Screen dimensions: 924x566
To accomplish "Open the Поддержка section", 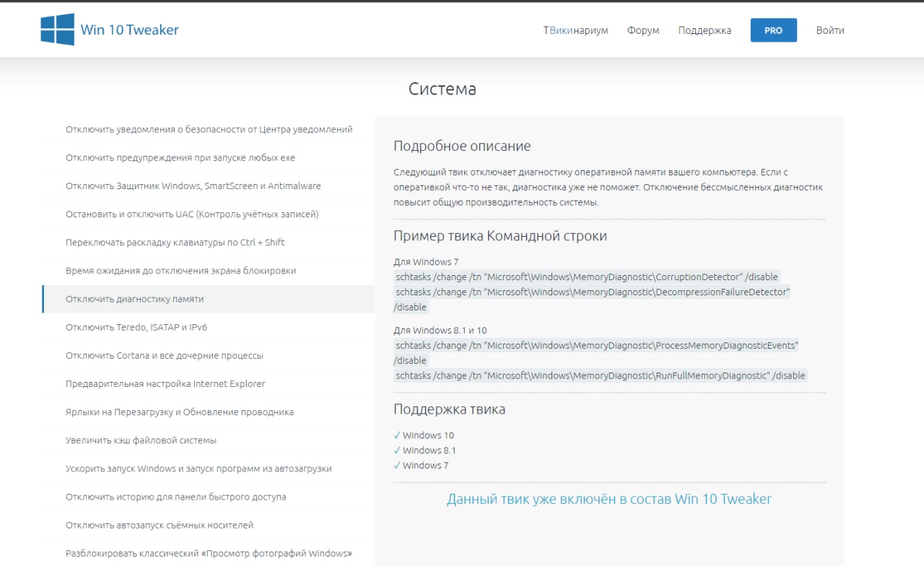I will click(705, 30).
